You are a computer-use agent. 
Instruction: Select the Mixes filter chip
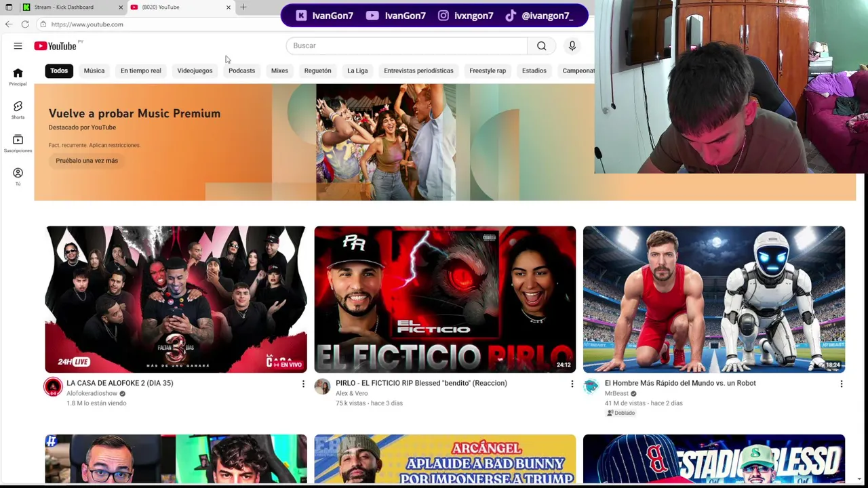[279, 70]
